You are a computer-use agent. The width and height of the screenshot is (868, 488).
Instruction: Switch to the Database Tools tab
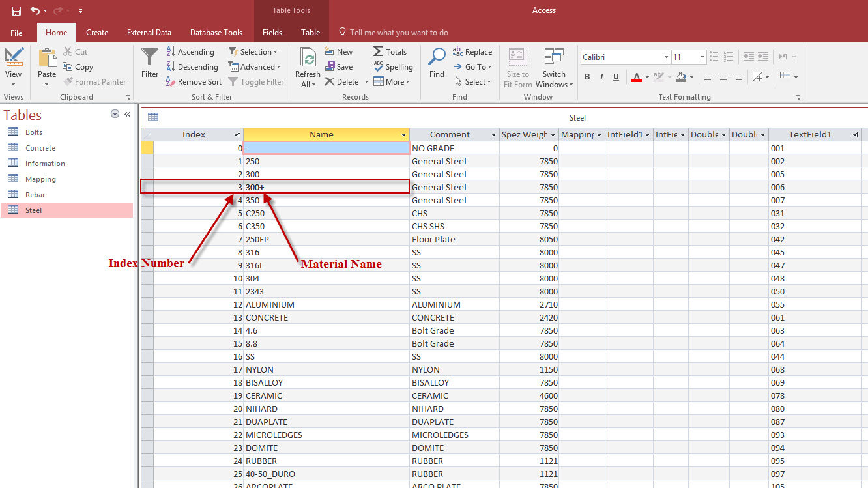(216, 33)
